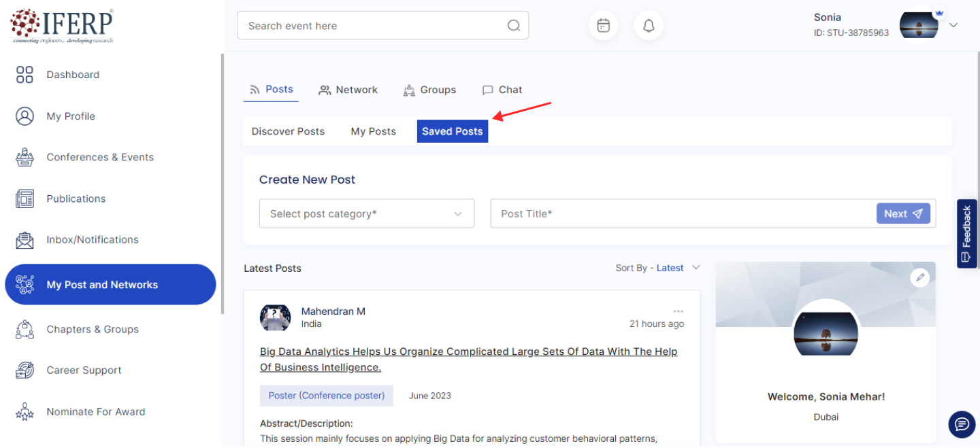Screen dimensions: 980x448
Task: Open the chat bubble widget icon
Action: 962,424
